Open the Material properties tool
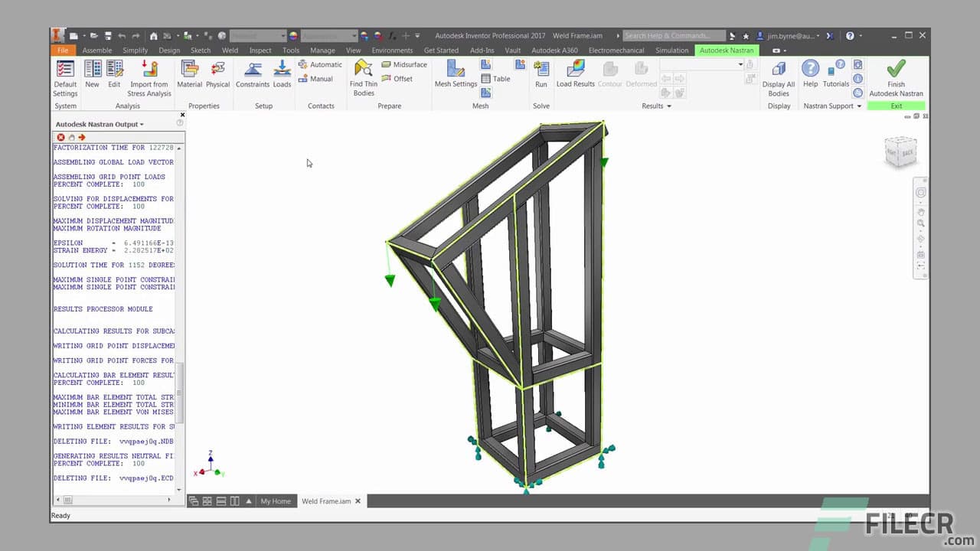 (x=189, y=74)
